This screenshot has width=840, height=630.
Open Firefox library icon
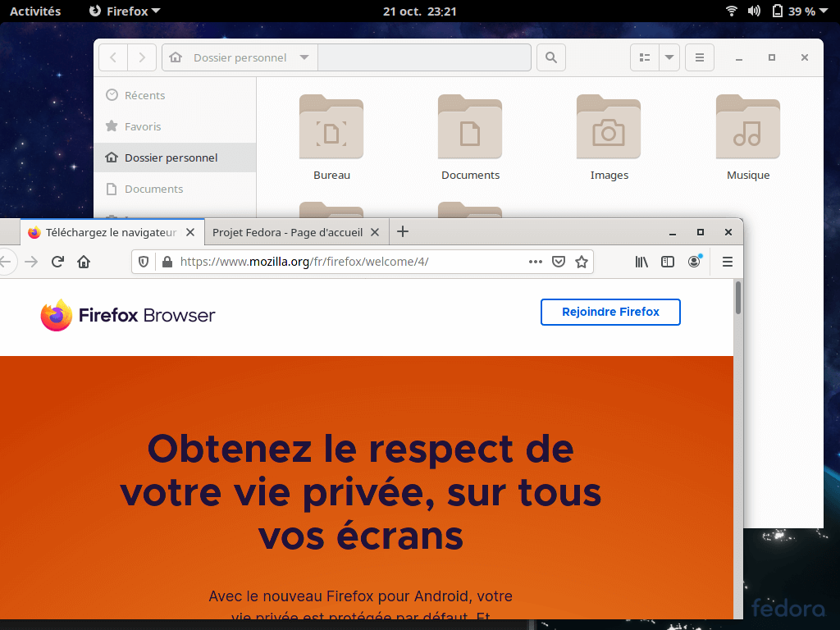(x=641, y=262)
